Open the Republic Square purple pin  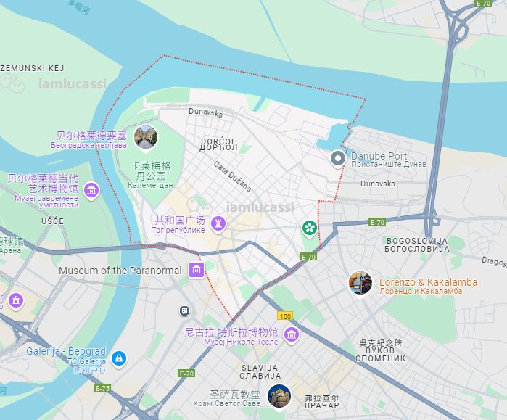(218, 223)
